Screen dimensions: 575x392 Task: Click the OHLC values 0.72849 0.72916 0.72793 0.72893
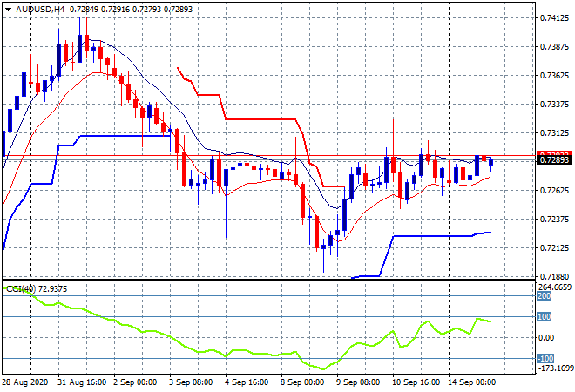click(132, 10)
